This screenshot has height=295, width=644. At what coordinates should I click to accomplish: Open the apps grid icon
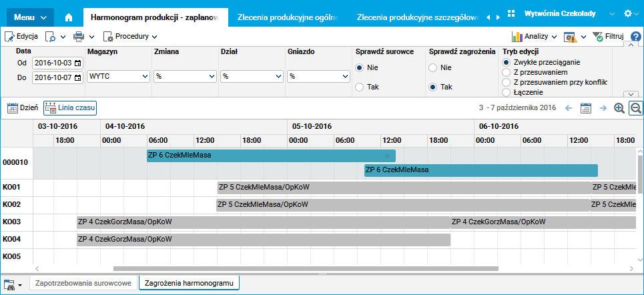pos(511,13)
